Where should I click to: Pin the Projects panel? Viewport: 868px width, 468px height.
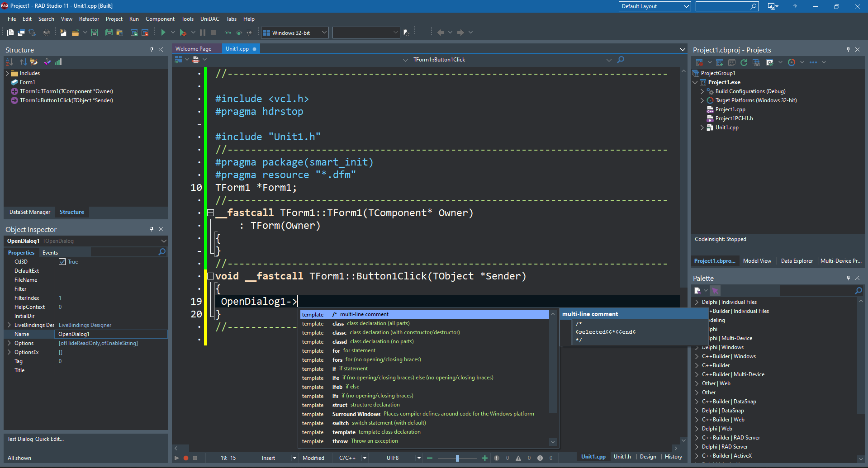(x=848, y=50)
